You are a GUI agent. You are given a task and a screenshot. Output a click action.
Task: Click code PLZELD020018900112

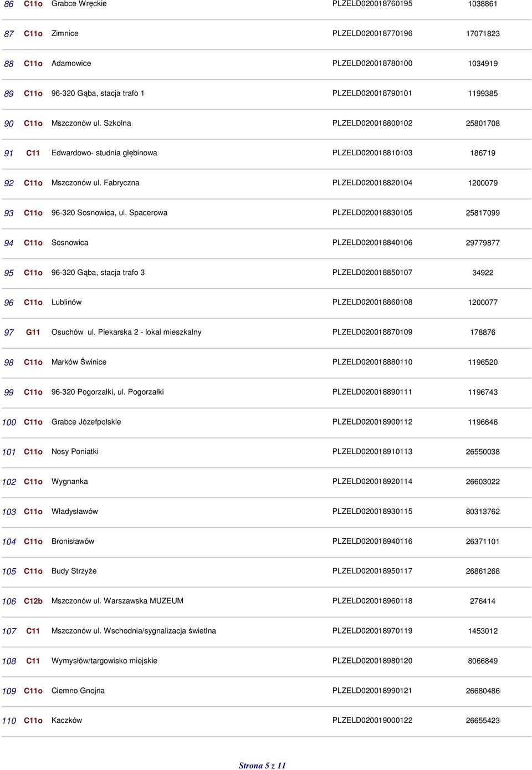point(372,422)
